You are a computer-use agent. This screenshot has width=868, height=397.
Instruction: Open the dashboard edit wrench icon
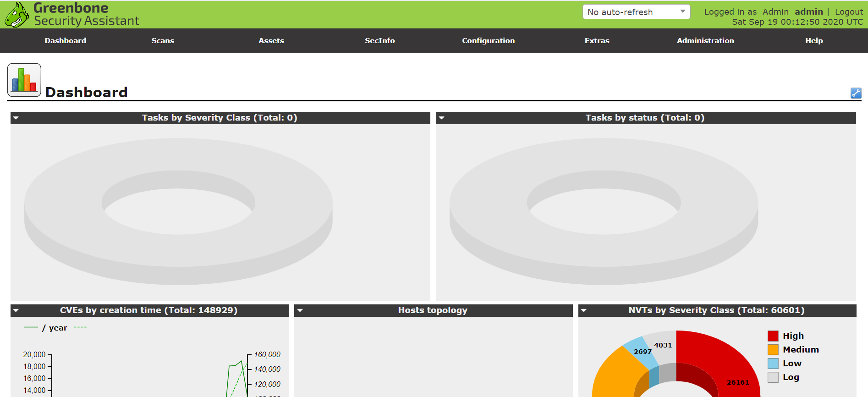click(856, 93)
